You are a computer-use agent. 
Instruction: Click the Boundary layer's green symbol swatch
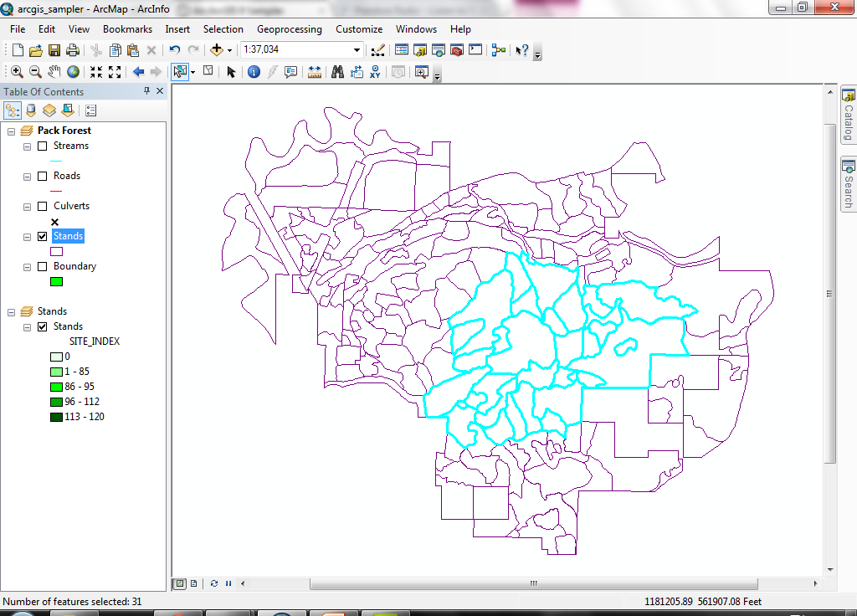coord(55,281)
